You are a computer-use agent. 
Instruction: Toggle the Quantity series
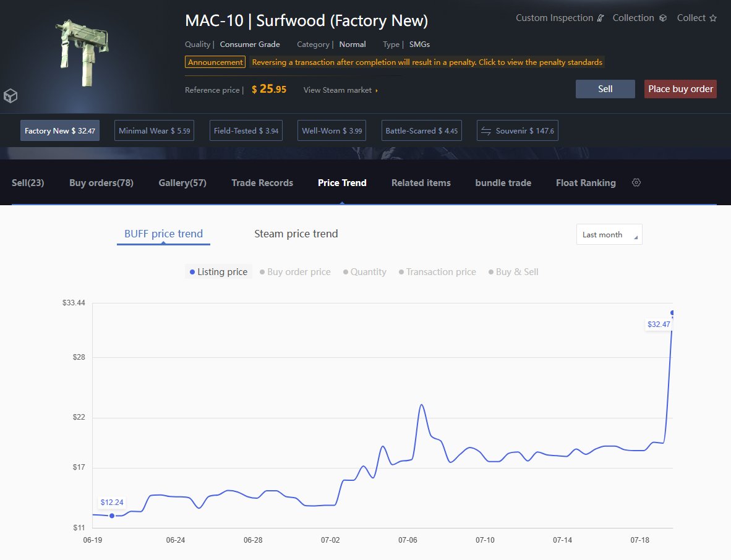click(x=364, y=271)
